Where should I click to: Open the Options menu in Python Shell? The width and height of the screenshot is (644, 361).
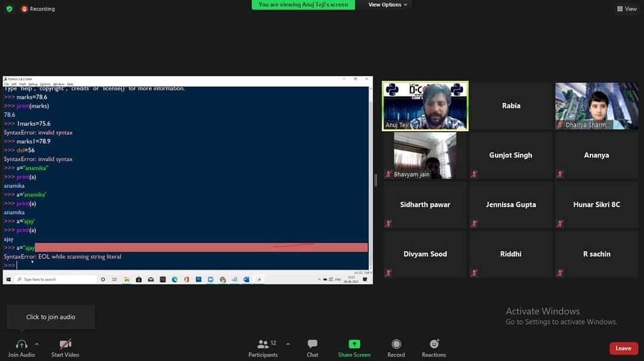tap(45, 84)
